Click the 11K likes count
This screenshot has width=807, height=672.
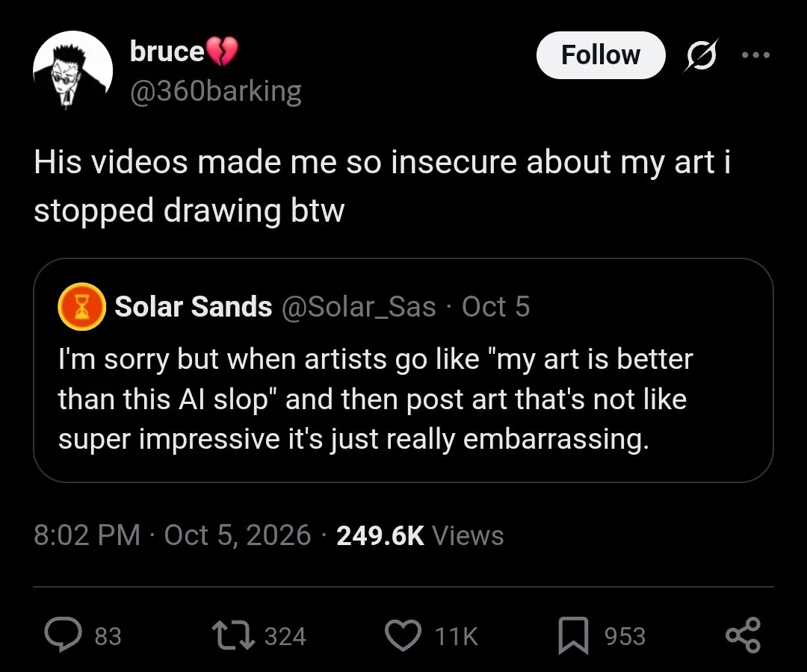[456, 636]
